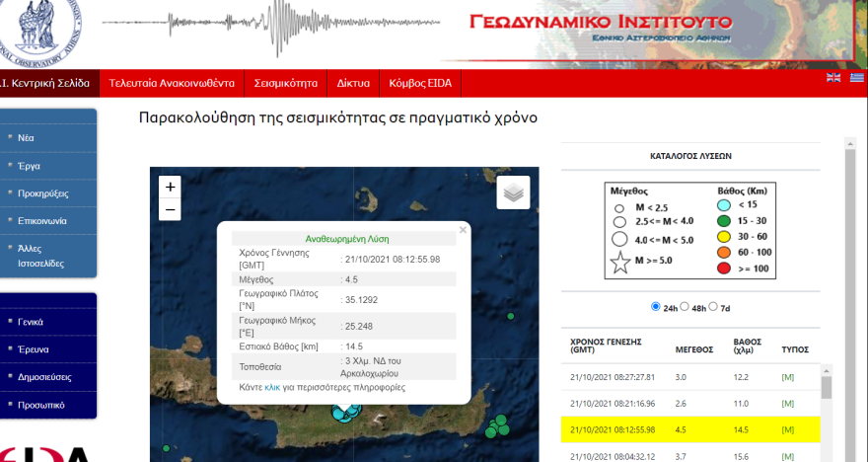
Task: Zoom in the map with plus button
Action: [170, 188]
